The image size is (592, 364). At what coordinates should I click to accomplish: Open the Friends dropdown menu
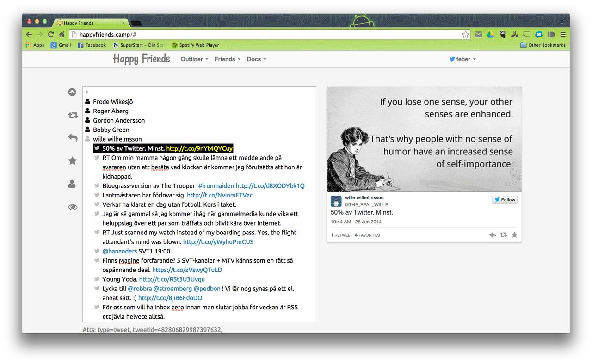click(227, 59)
